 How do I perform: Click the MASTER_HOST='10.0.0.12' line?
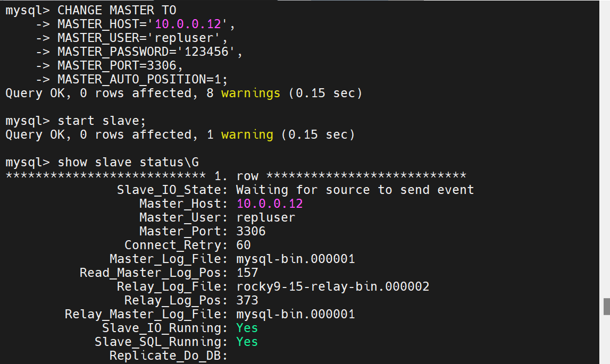pyautogui.click(x=146, y=24)
